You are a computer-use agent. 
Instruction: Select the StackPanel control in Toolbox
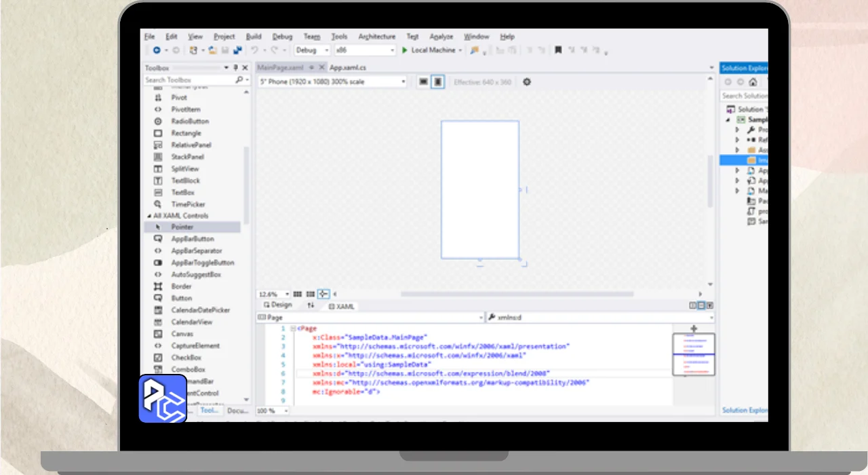coord(187,157)
